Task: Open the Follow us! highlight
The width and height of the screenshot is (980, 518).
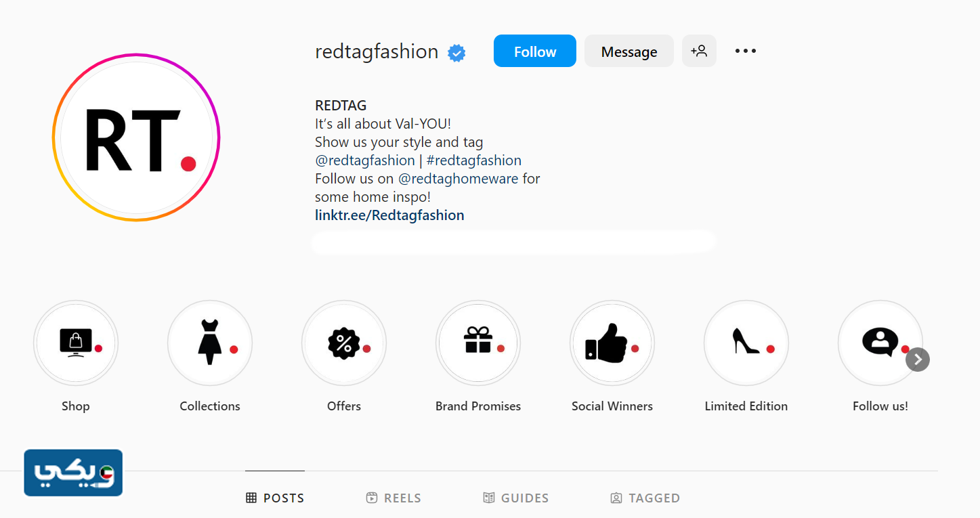Action: pyautogui.click(x=880, y=343)
